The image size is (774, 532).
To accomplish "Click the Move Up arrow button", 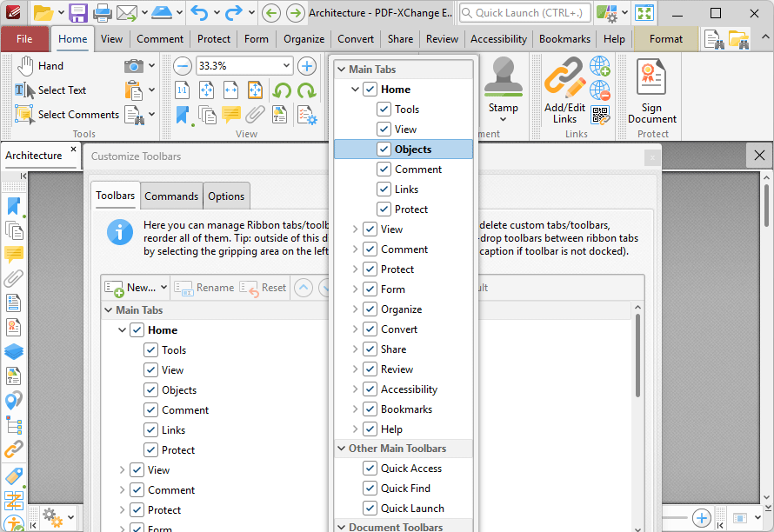I will [304, 287].
